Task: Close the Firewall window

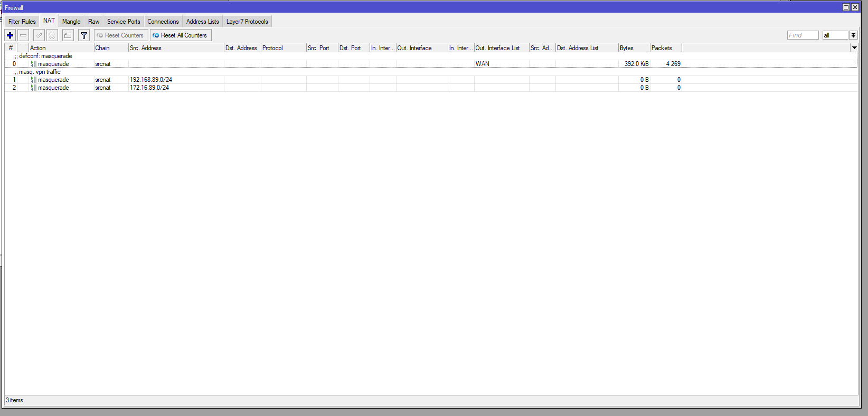Action: coord(855,7)
